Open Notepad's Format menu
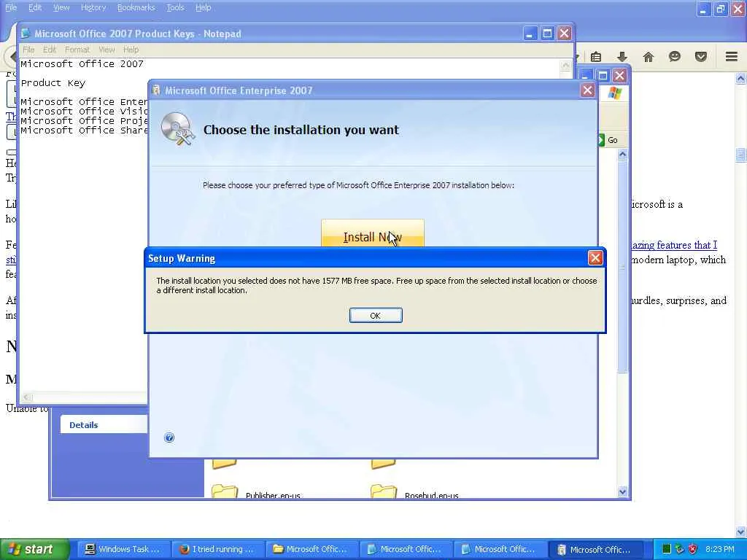 77,50
